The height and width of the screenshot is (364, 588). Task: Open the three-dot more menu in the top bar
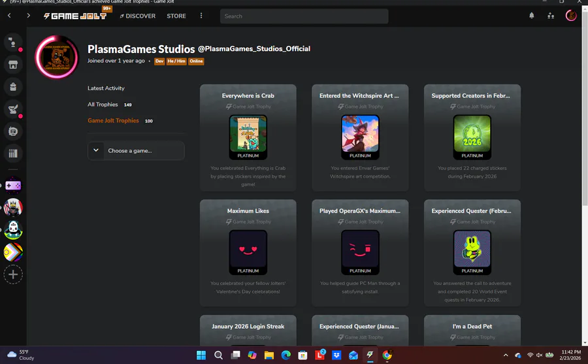click(x=201, y=16)
